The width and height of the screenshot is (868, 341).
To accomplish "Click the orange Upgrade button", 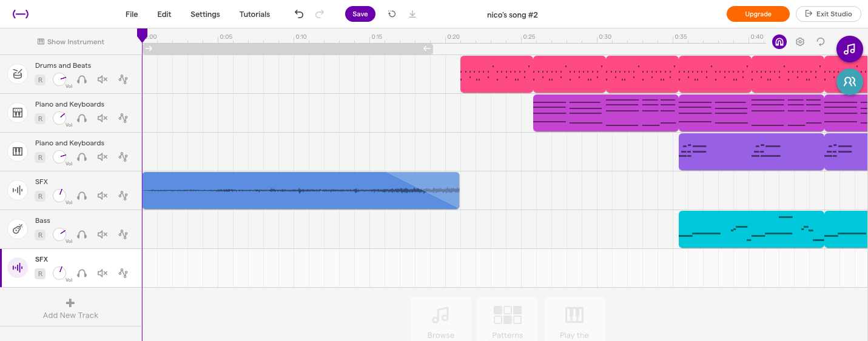I will pos(758,14).
